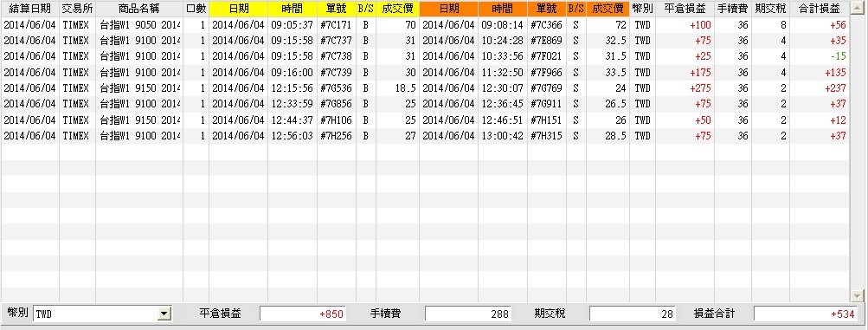Sort by 結算日期 column header

30,9
